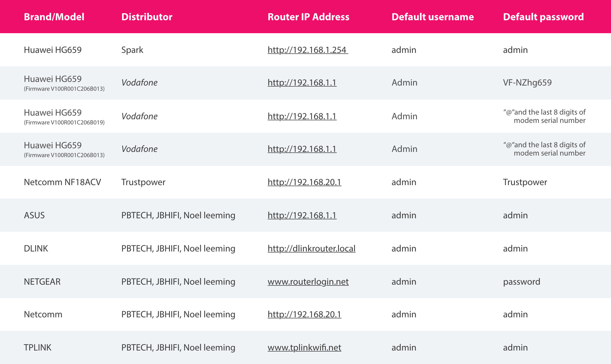This screenshot has height=364, width=611.
Task: Open the http://192.168.1.1 link for ASUS
Action: tap(302, 215)
